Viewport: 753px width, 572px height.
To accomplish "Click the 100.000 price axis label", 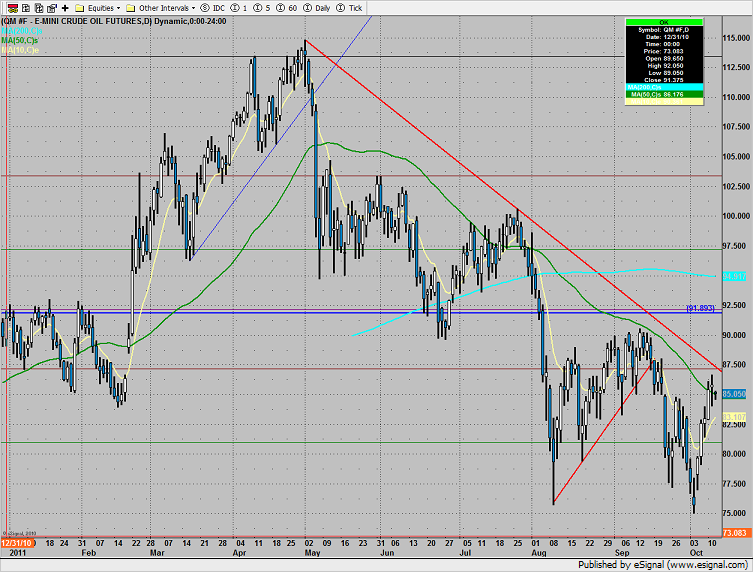I will pos(736,216).
